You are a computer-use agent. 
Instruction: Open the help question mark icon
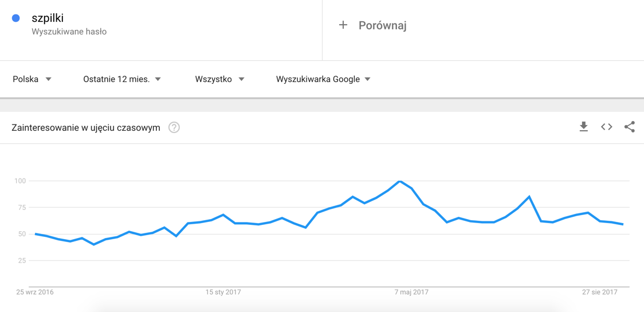click(x=174, y=127)
